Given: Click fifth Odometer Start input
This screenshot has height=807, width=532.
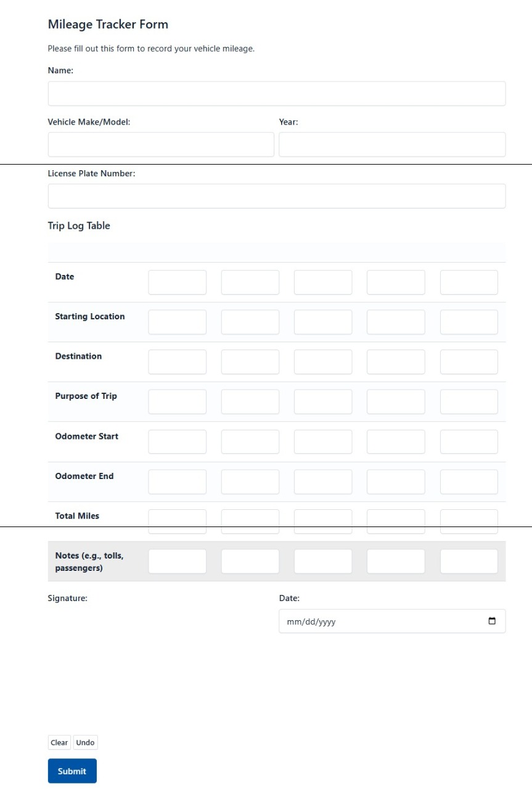Looking at the screenshot, I should pyautogui.click(x=469, y=442).
